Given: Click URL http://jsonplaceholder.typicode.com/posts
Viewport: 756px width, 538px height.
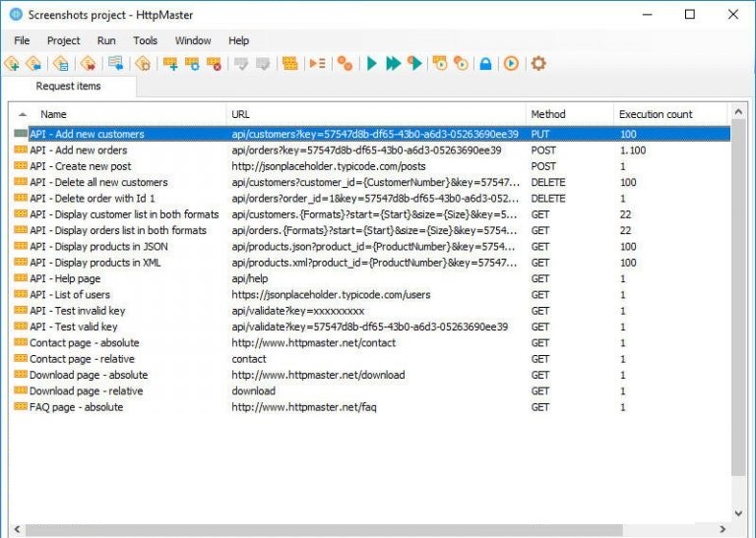Looking at the screenshot, I should tap(329, 166).
